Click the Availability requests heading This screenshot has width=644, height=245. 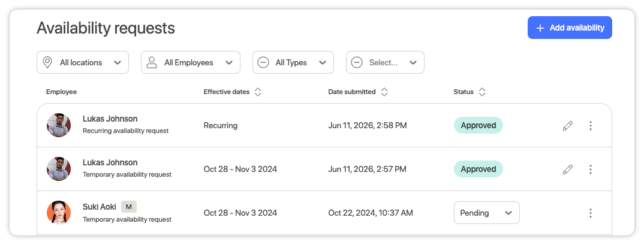[106, 28]
